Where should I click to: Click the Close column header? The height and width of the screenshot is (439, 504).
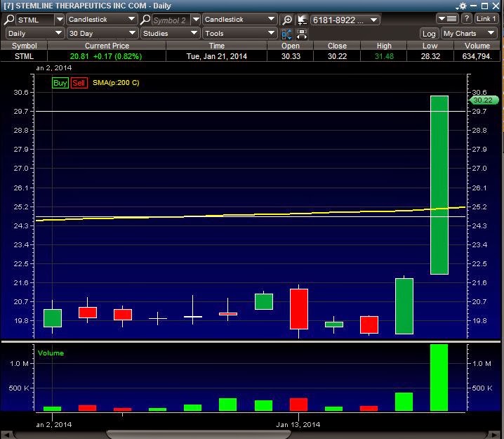click(337, 46)
